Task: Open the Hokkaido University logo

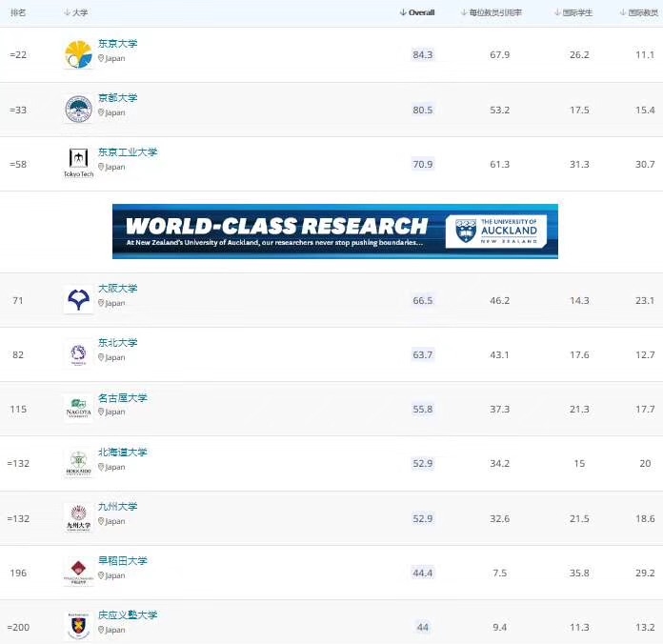Action: [x=78, y=463]
